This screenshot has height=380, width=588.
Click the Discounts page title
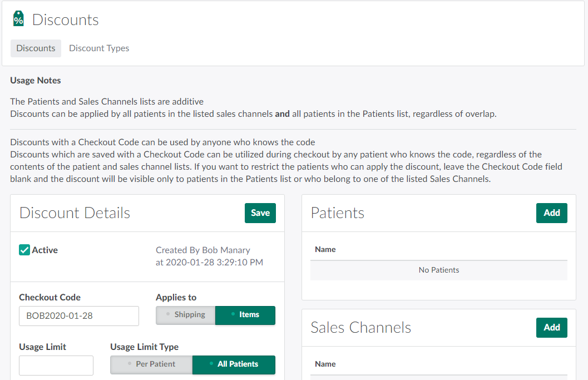click(65, 20)
